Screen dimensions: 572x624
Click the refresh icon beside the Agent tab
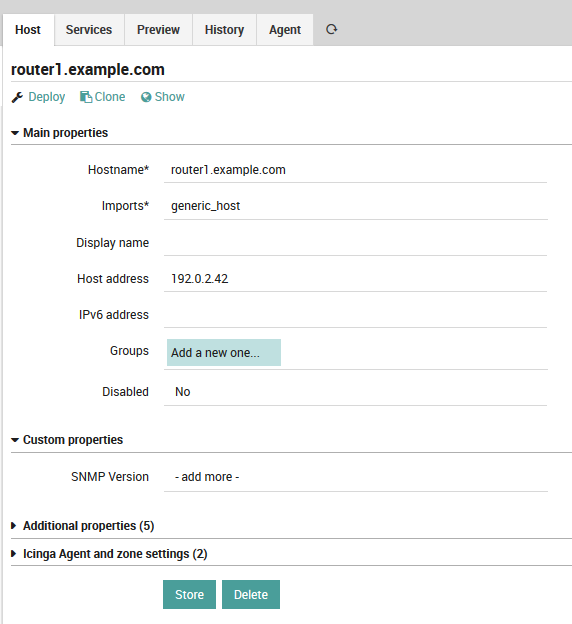(x=331, y=29)
